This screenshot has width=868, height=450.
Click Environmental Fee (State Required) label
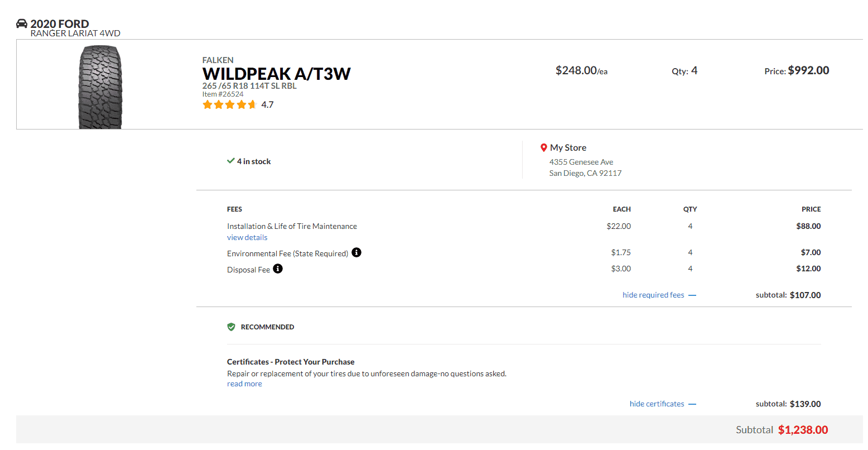287,253
